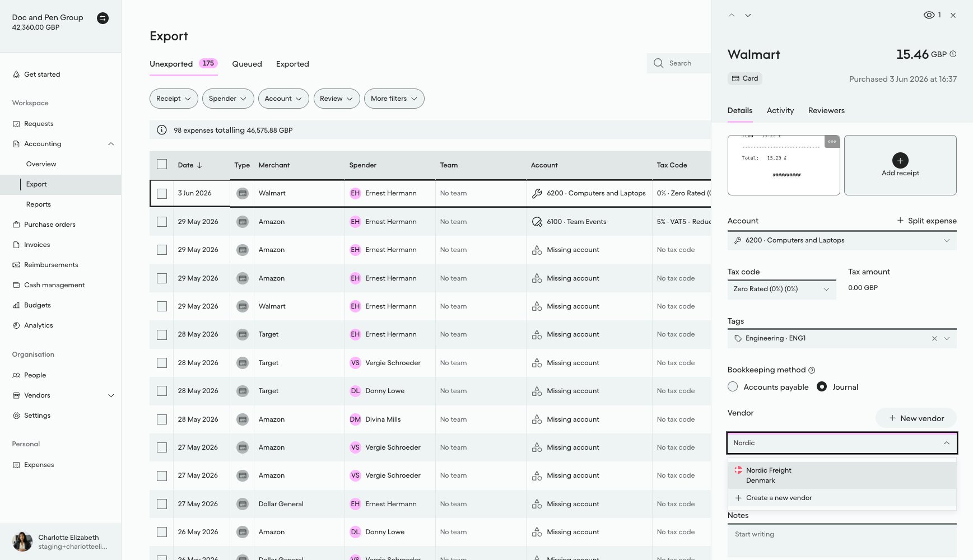The height and width of the screenshot is (560, 973).
Task: Click the search magnifier icon
Action: click(x=659, y=63)
